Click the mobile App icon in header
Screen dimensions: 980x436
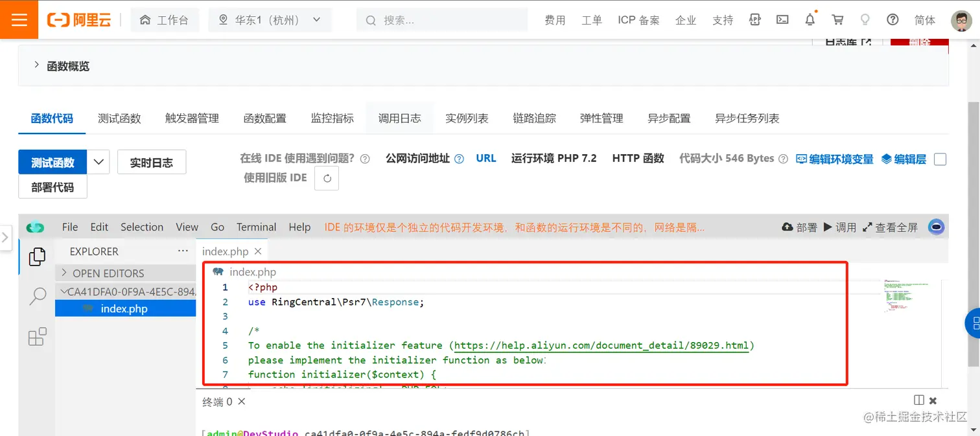coord(755,20)
